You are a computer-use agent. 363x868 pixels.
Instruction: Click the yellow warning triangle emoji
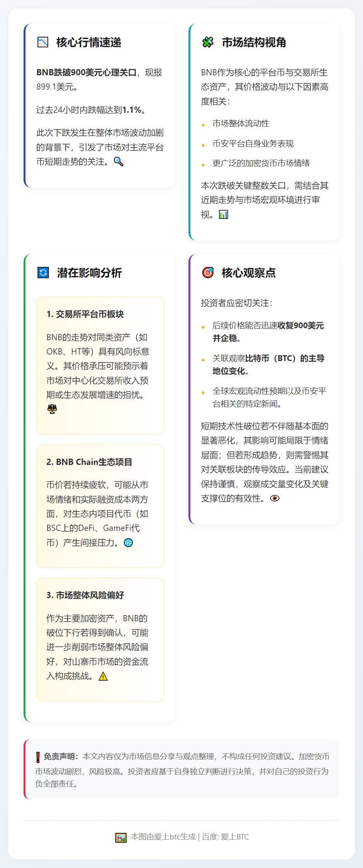[x=103, y=676]
